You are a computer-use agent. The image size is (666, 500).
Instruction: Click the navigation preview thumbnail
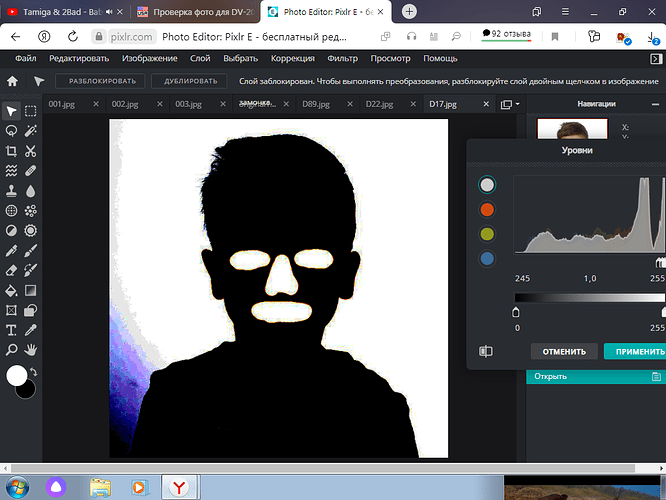(573, 129)
